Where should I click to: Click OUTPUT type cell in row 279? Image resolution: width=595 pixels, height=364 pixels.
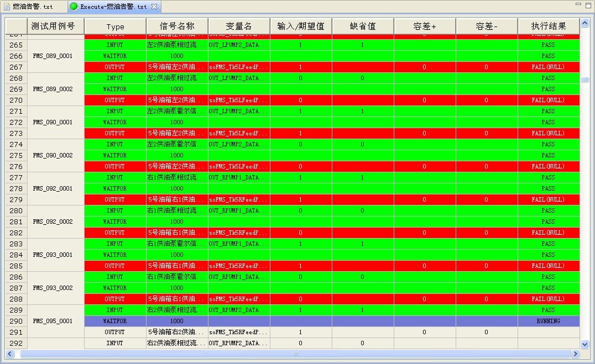115,199
